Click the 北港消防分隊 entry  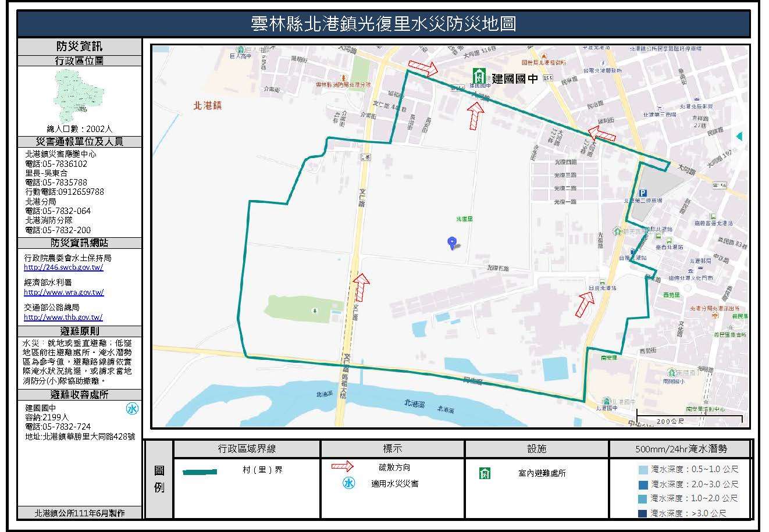[48, 220]
